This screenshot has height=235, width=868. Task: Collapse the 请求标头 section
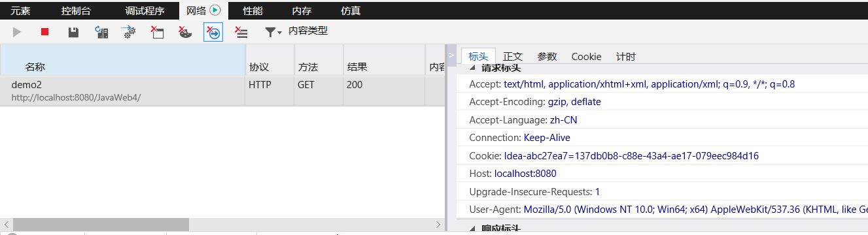473,68
